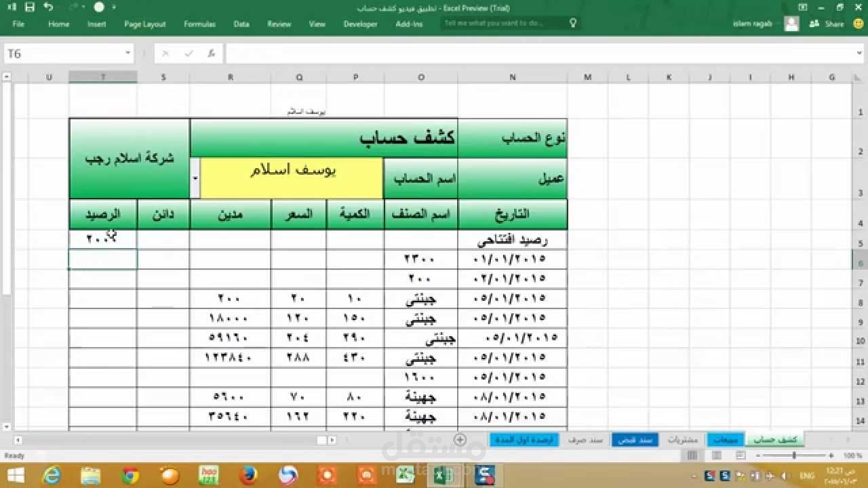Open the Data ribbon tab
The height and width of the screenshot is (488, 868).
pyautogui.click(x=241, y=24)
